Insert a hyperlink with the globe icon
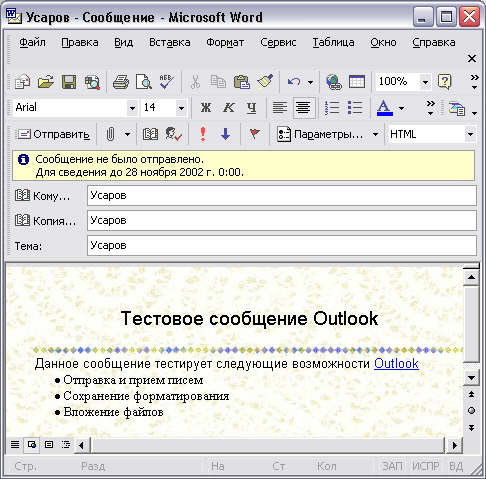 (334, 82)
